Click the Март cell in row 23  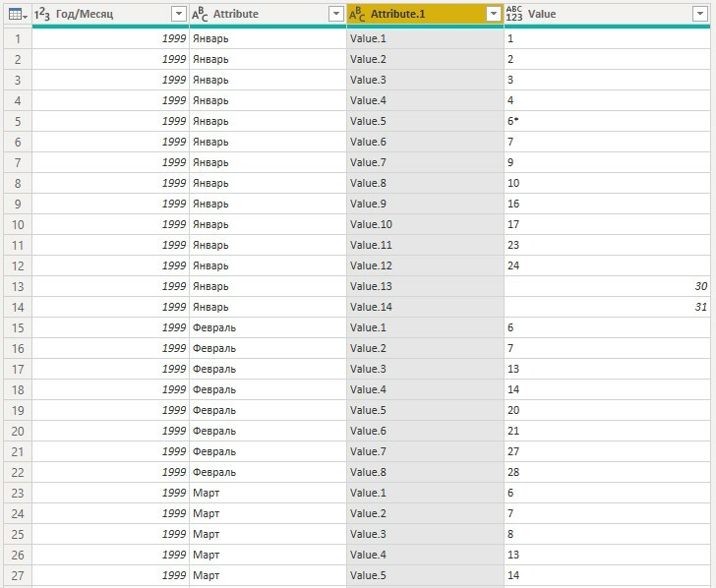tap(268, 493)
